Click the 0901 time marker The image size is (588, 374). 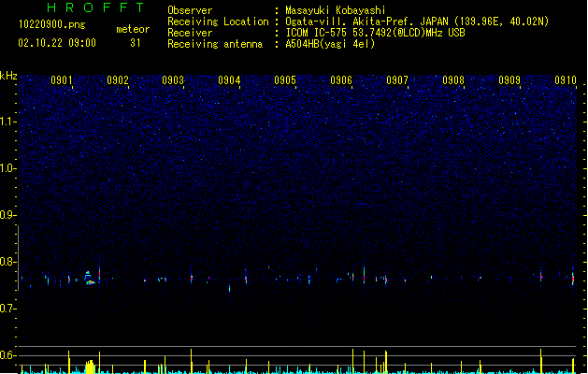pos(62,80)
